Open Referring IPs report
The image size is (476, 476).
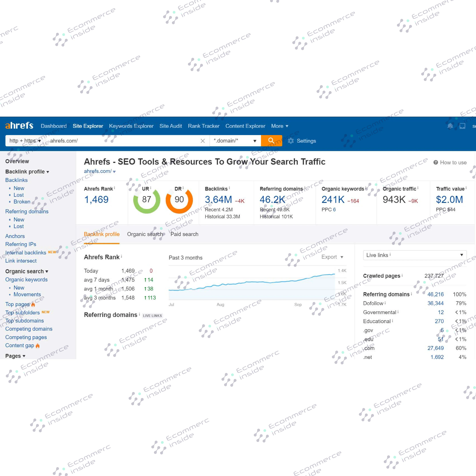click(x=21, y=244)
